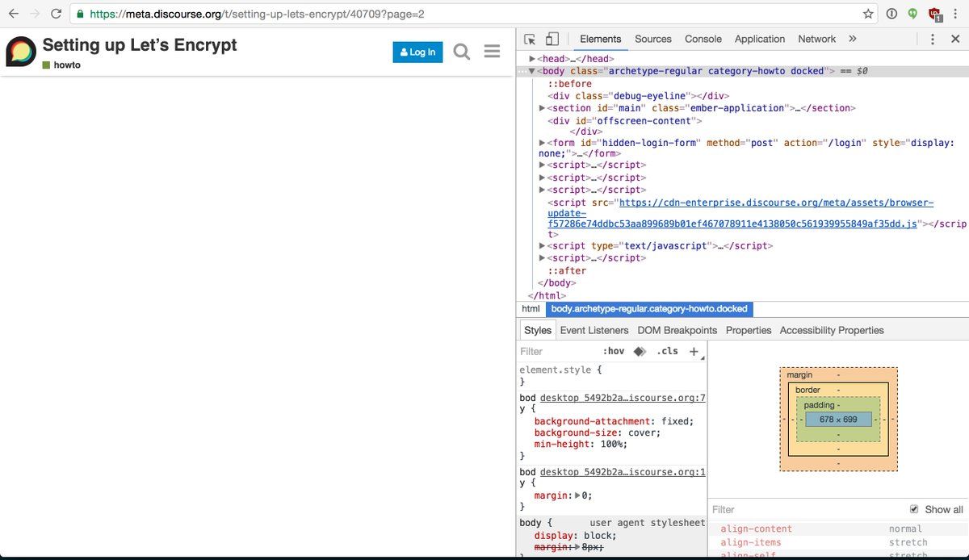Image resolution: width=969 pixels, height=560 pixels.
Task: Open the Discourse hamburger menu
Action: pyautogui.click(x=492, y=52)
